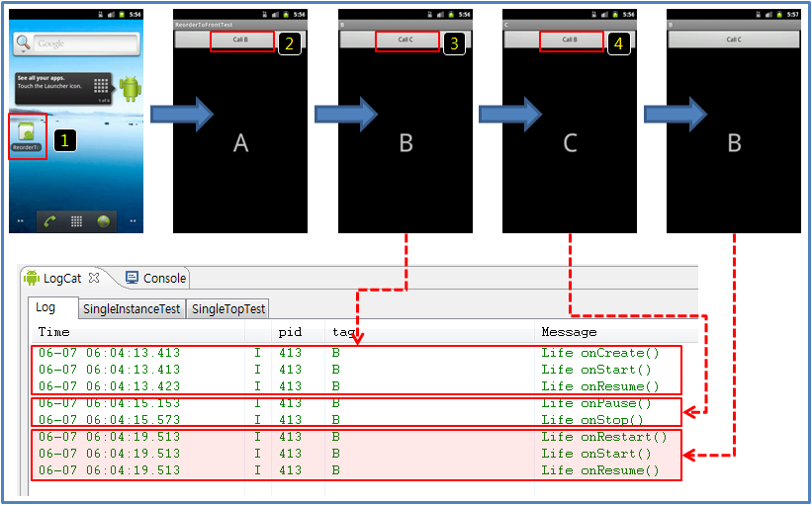Switch to the LogCat view tab
The width and height of the screenshot is (812, 505).
tap(62, 278)
